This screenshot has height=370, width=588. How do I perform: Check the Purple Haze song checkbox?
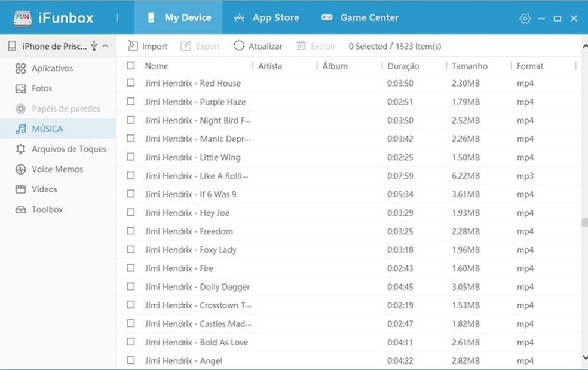[130, 102]
